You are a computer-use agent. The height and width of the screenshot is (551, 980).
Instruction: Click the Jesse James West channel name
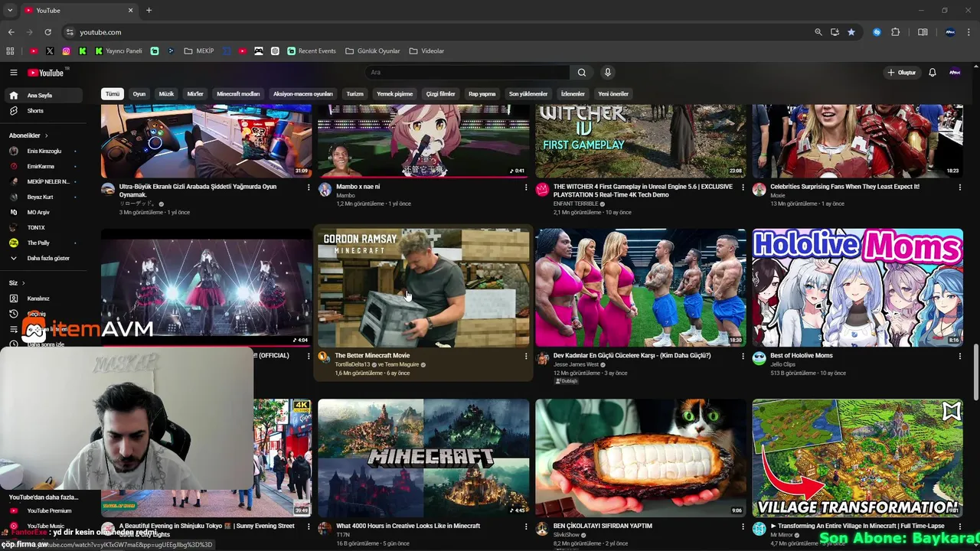click(576, 364)
